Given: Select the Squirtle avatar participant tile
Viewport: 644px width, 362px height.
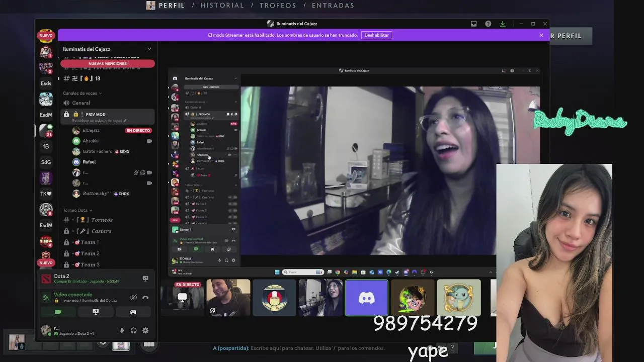Looking at the screenshot, I should [x=459, y=298].
